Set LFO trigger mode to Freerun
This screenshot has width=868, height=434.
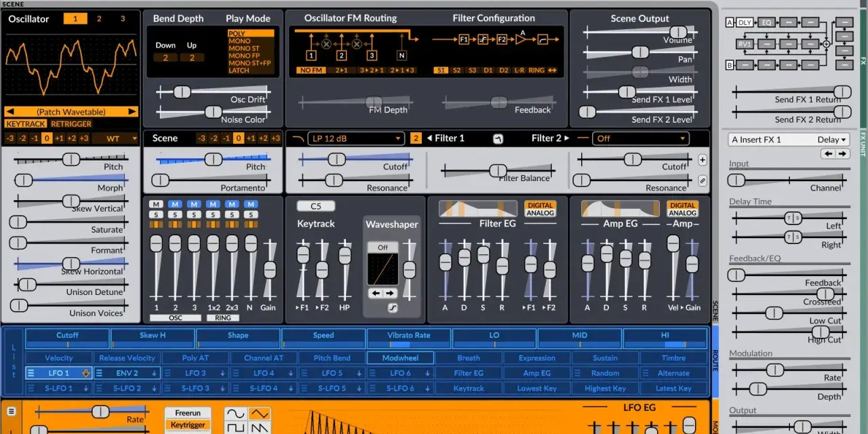pyautogui.click(x=188, y=413)
